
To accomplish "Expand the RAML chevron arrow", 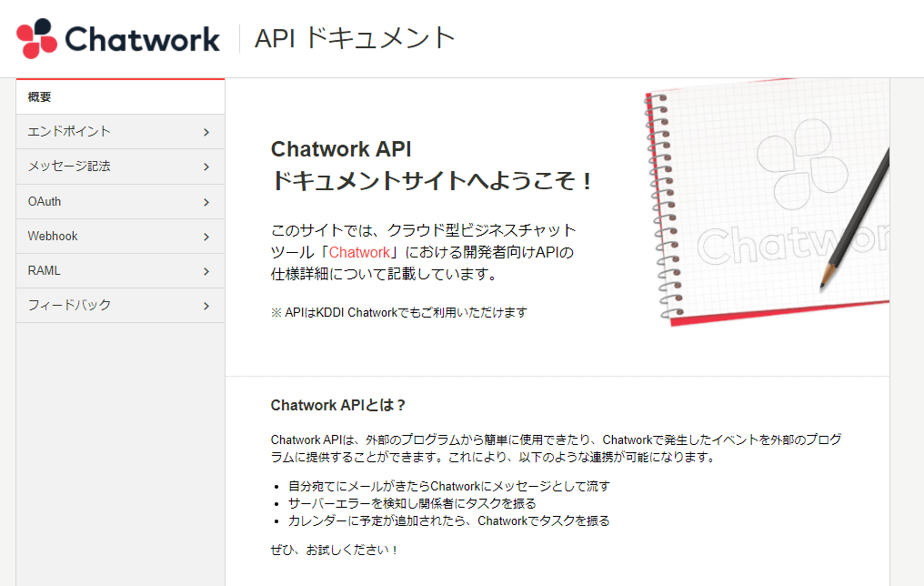I will coord(206,271).
